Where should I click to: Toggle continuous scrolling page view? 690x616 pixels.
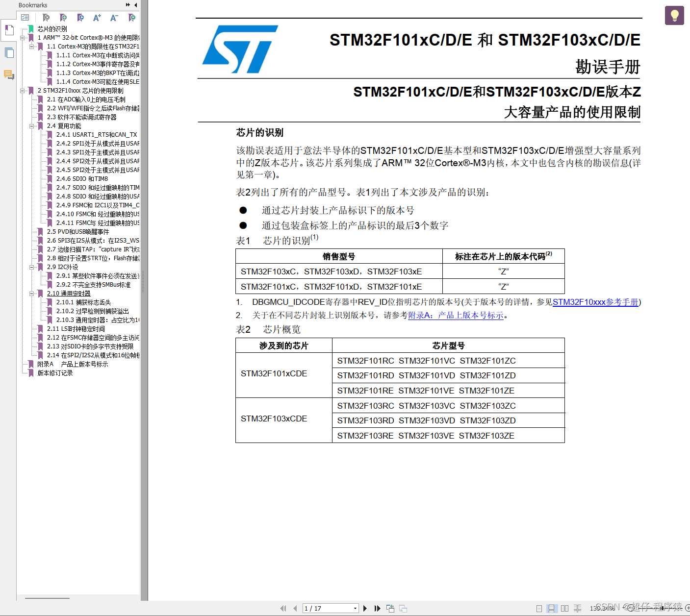click(551, 608)
